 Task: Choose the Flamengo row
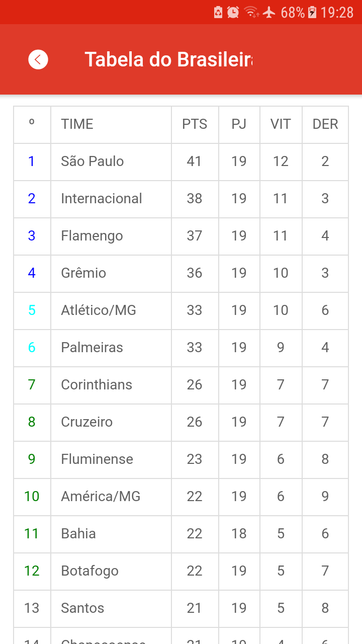[x=181, y=236]
